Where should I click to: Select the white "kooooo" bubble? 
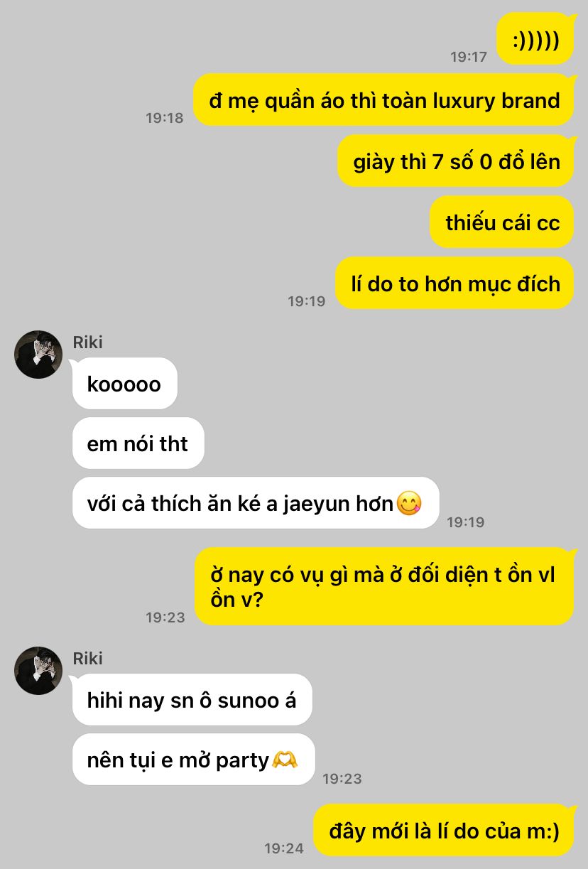125,384
